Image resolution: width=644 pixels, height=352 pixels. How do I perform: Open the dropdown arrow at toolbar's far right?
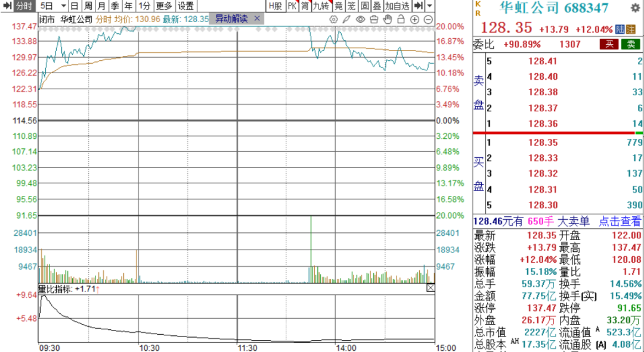tap(429, 6)
